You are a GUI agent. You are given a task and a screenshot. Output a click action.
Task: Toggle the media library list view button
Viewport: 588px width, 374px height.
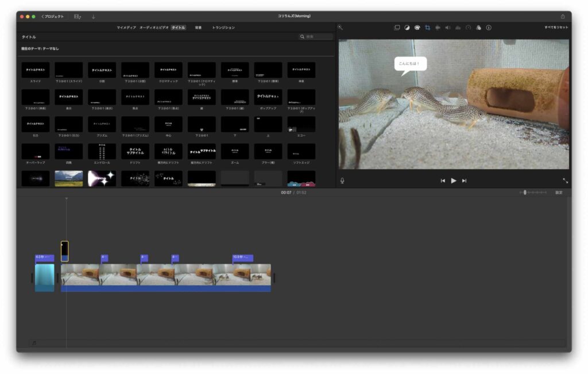78,17
